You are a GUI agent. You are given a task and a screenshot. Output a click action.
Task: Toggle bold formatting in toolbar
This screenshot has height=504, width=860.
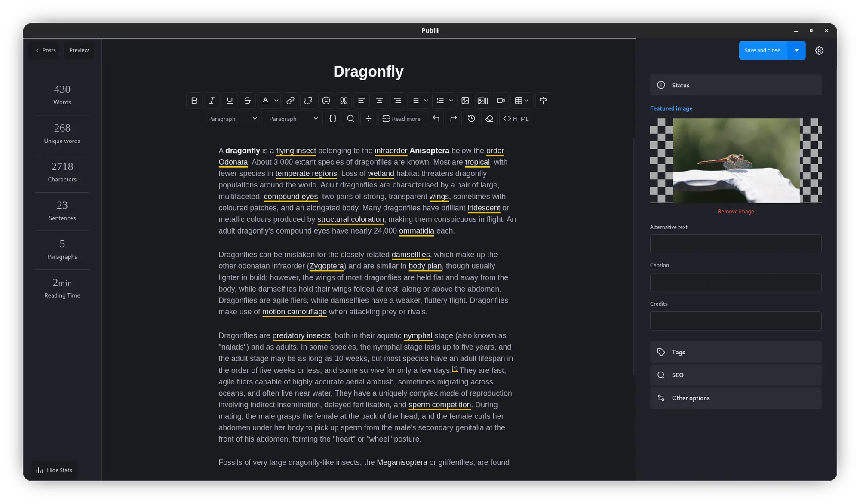194,101
